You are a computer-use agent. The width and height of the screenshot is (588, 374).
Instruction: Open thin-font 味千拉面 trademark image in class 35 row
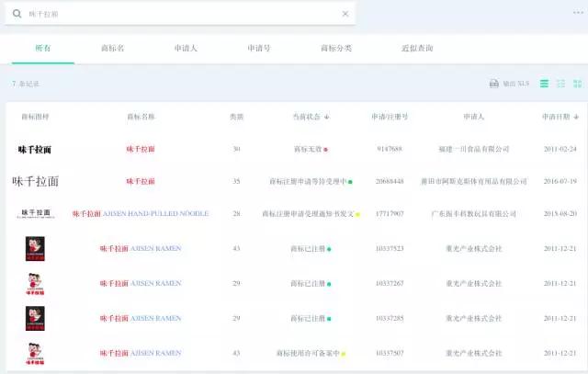click(35, 182)
